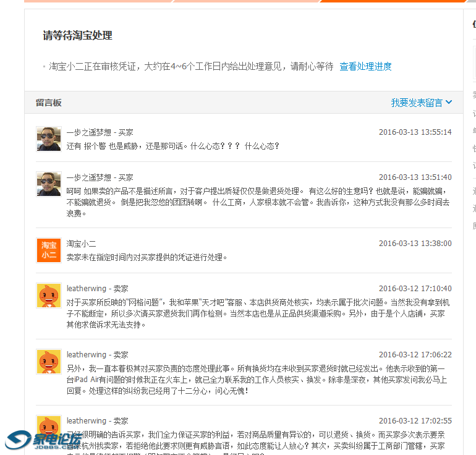Click timestamp 2016-03-12 17:10:40
The width and height of the screenshot is (476, 455).
pyautogui.click(x=415, y=289)
